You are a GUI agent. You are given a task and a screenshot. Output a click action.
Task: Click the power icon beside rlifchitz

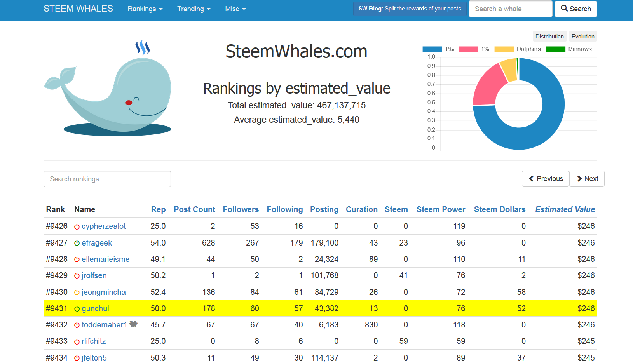[x=77, y=341]
